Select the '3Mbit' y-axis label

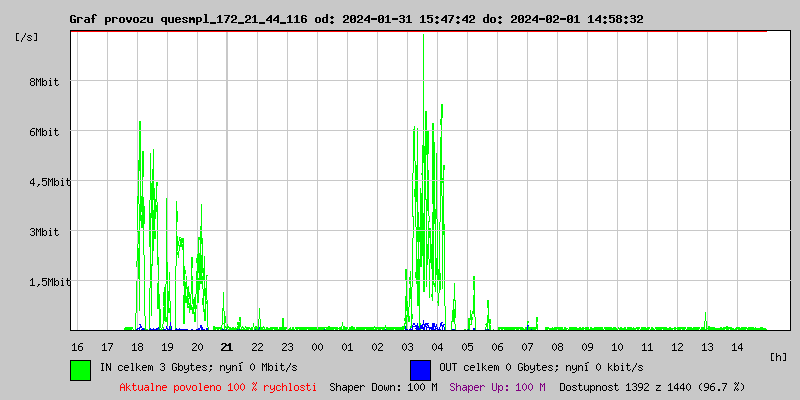[x=44, y=232]
